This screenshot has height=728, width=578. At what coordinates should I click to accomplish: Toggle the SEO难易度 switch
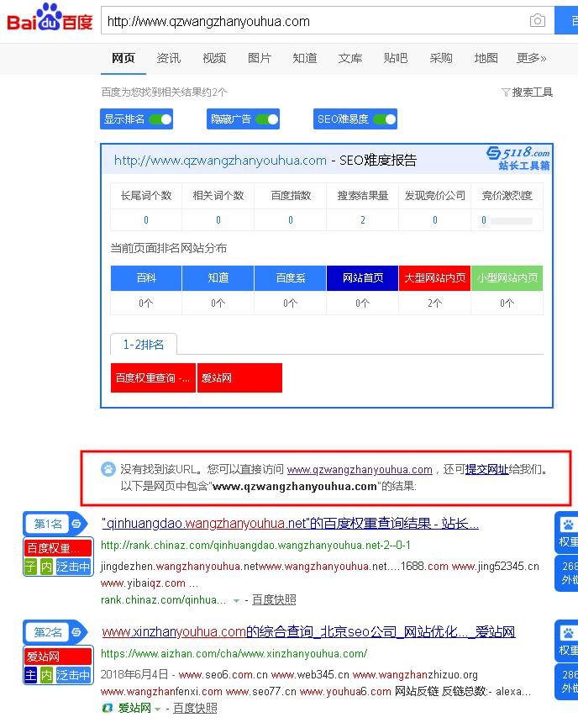coord(385,119)
